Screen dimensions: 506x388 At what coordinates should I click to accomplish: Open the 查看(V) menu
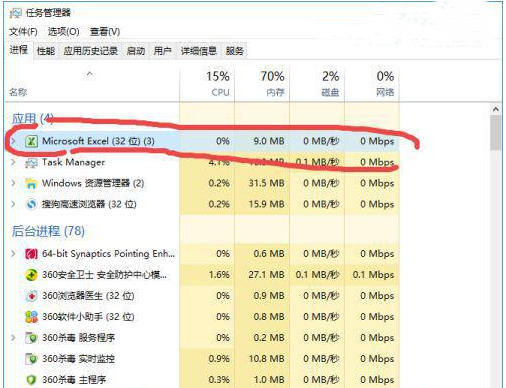pyautogui.click(x=105, y=32)
